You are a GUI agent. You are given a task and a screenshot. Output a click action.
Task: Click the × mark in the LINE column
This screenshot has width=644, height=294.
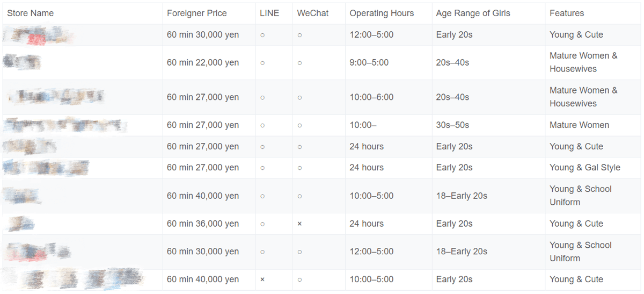pyautogui.click(x=262, y=279)
